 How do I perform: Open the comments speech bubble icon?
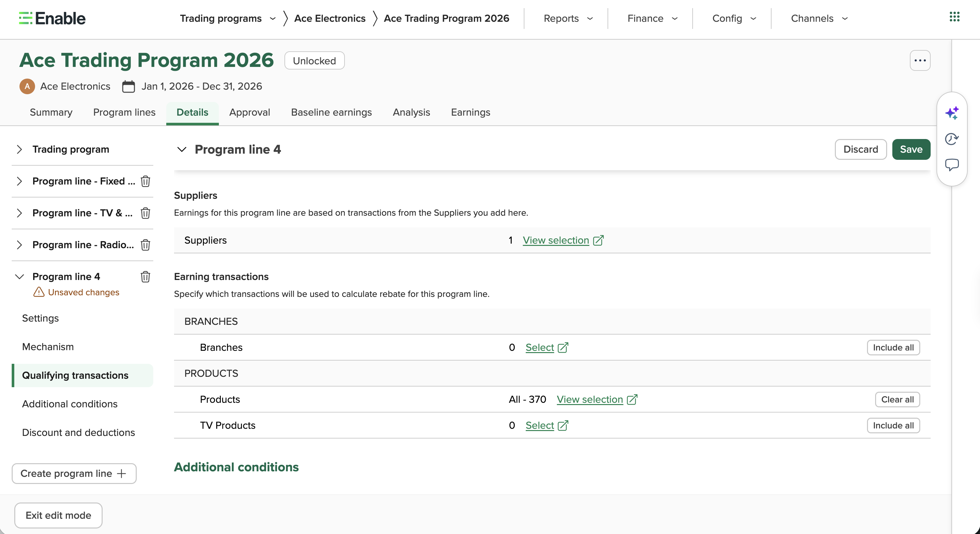952,165
